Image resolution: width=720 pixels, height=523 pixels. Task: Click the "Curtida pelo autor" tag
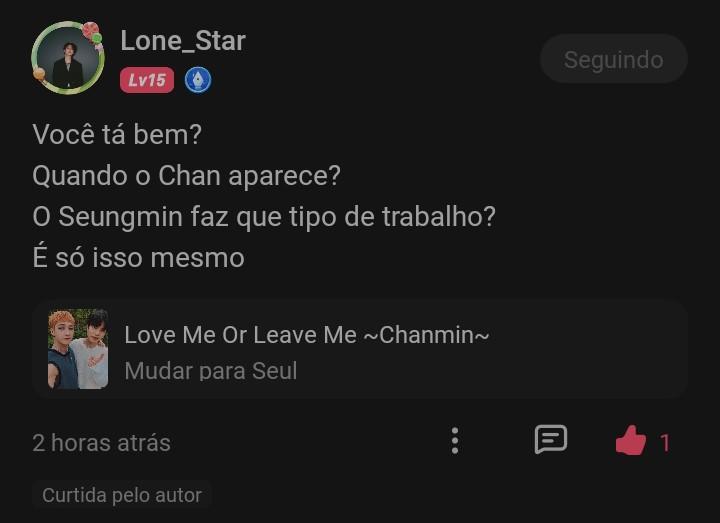122,495
